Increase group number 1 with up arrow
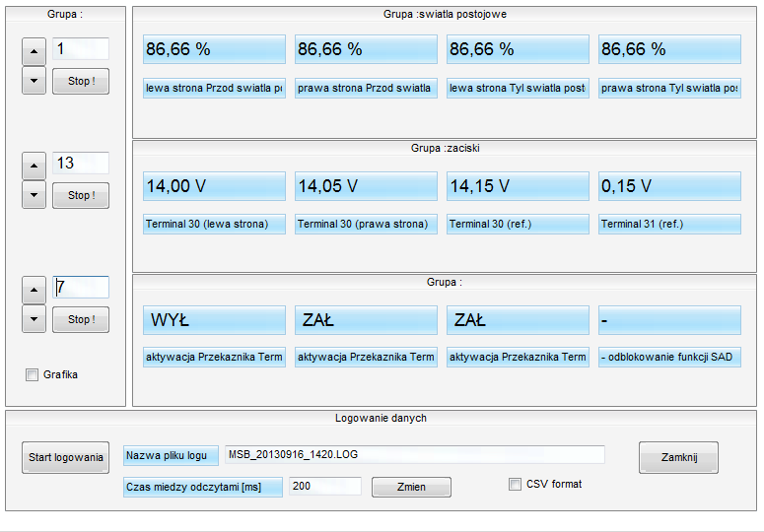The image size is (764, 532). tap(34, 51)
